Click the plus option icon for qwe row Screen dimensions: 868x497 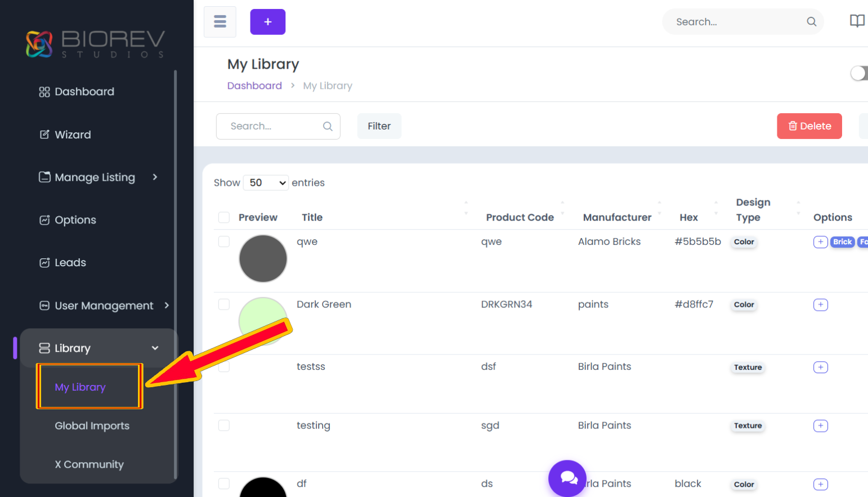pos(821,242)
